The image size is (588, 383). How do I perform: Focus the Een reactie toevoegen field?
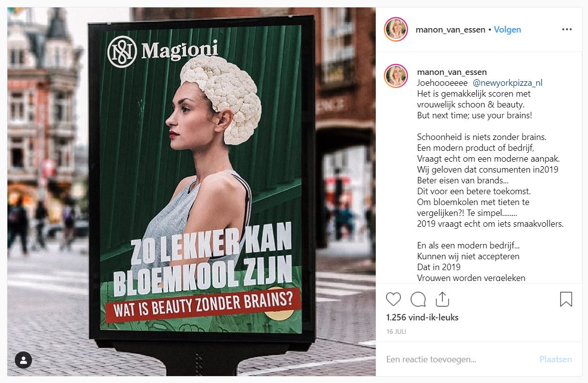(x=459, y=359)
